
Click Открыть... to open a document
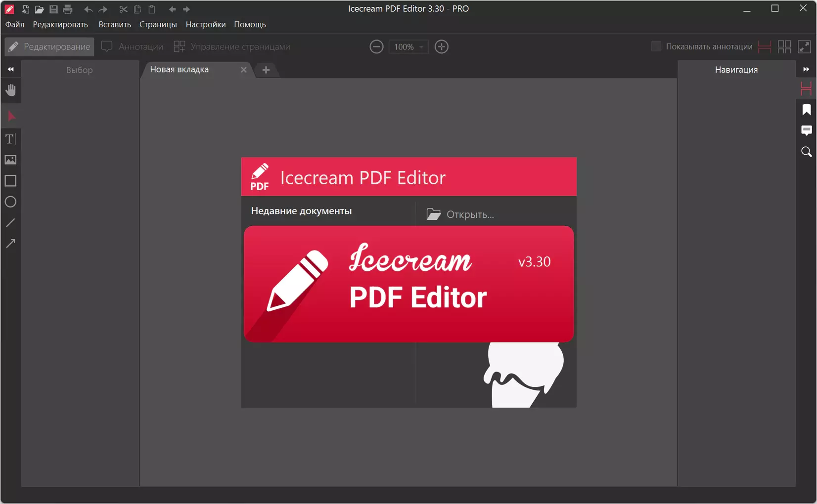pyautogui.click(x=460, y=214)
